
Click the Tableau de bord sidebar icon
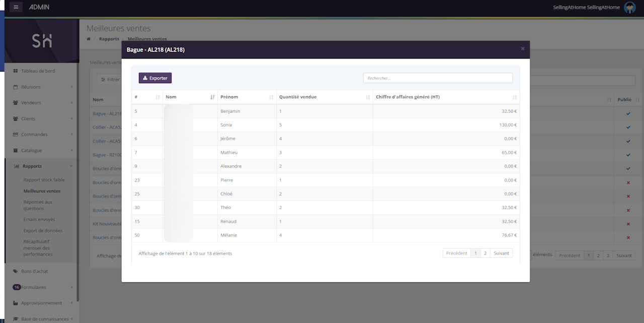coord(16,71)
